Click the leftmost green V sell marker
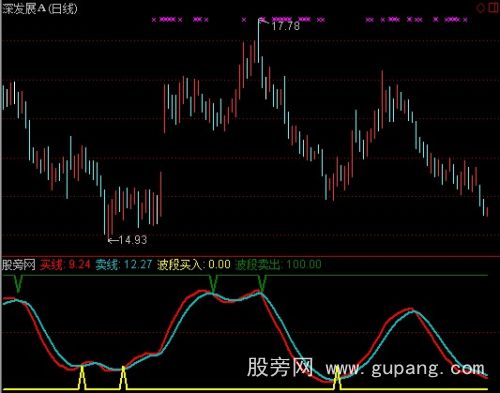Viewport: 500px width, 393px height. [18, 284]
